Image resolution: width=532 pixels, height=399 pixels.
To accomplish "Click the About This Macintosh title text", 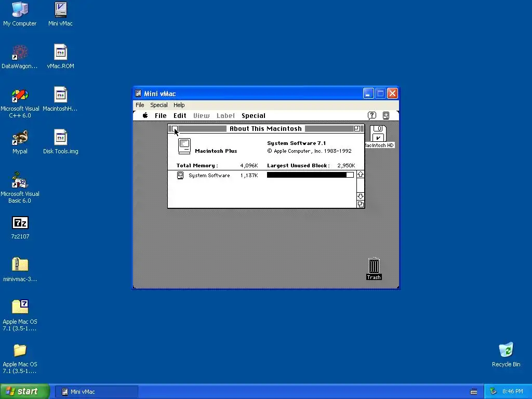I will 265,129.
